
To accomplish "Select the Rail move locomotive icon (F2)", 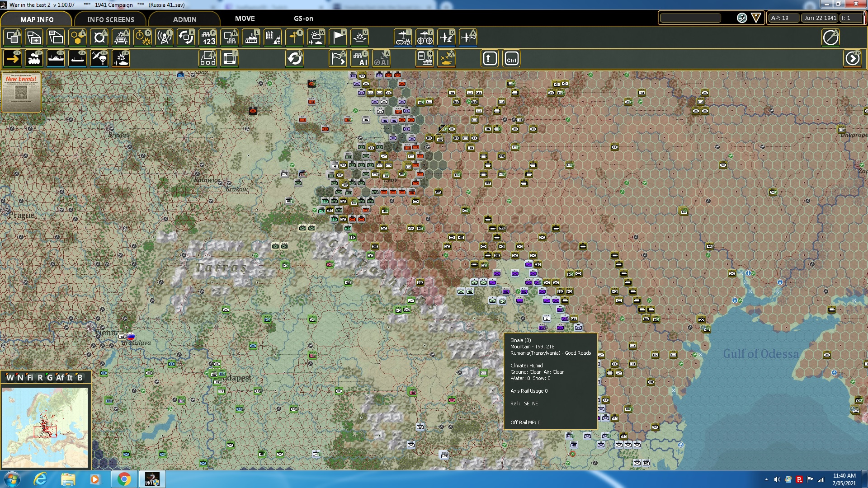I will (x=34, y=59).
